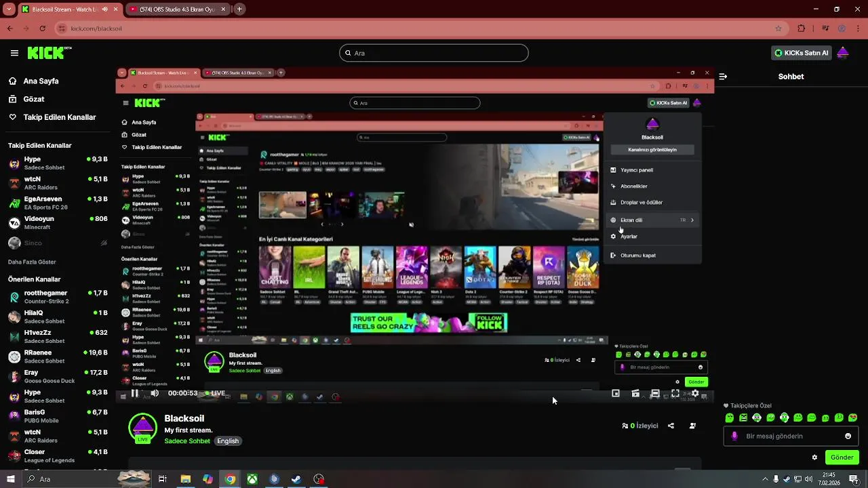Share the Blacksoil stream
The height and width of the screenshot is (488, 868).
pos(671,426)
